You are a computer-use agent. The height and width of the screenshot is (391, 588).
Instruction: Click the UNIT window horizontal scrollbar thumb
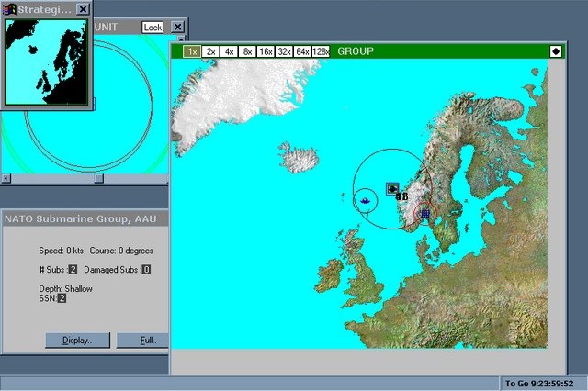click(97, 179)
